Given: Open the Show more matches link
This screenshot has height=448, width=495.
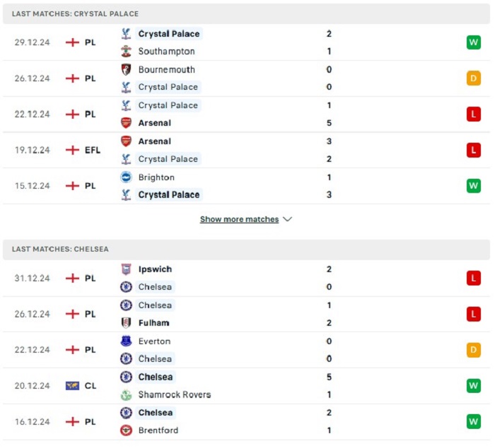Looking at the screenshot, I should click(239, 219).
